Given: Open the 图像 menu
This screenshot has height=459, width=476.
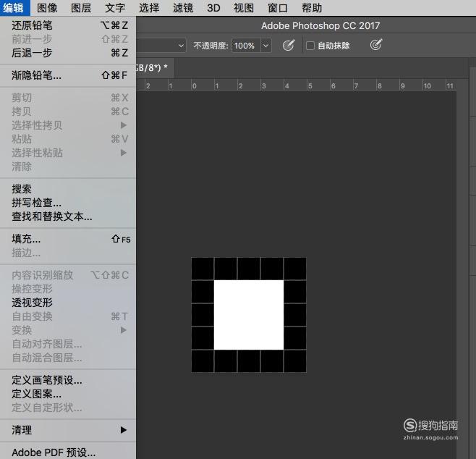Looking at the screenshot, I should click(47, 8).
